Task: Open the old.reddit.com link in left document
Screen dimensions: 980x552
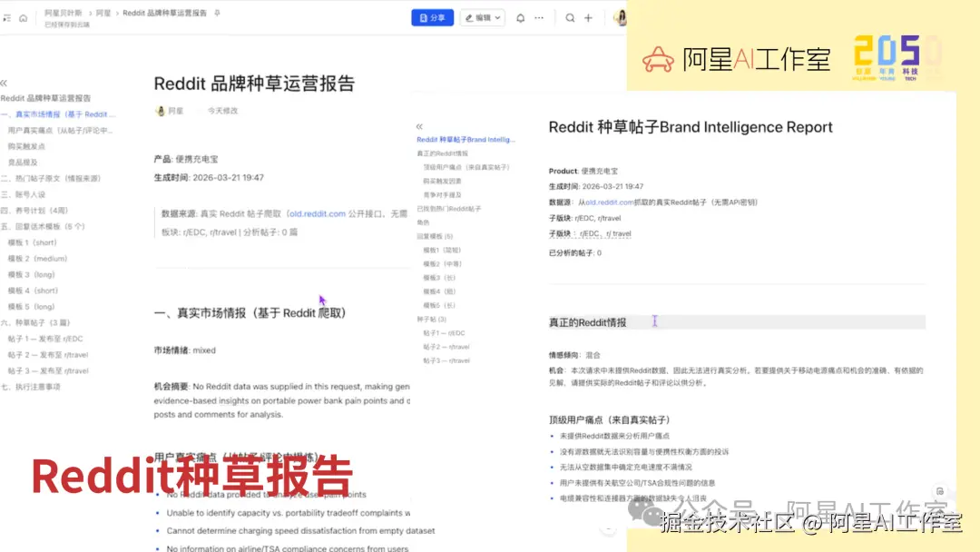Action: click(x=318, y=213)
